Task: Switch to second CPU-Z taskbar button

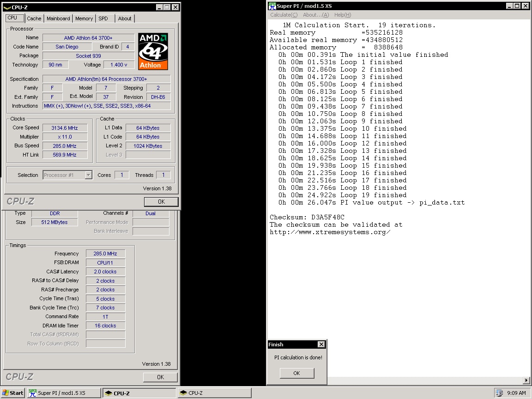Action: 214,393
